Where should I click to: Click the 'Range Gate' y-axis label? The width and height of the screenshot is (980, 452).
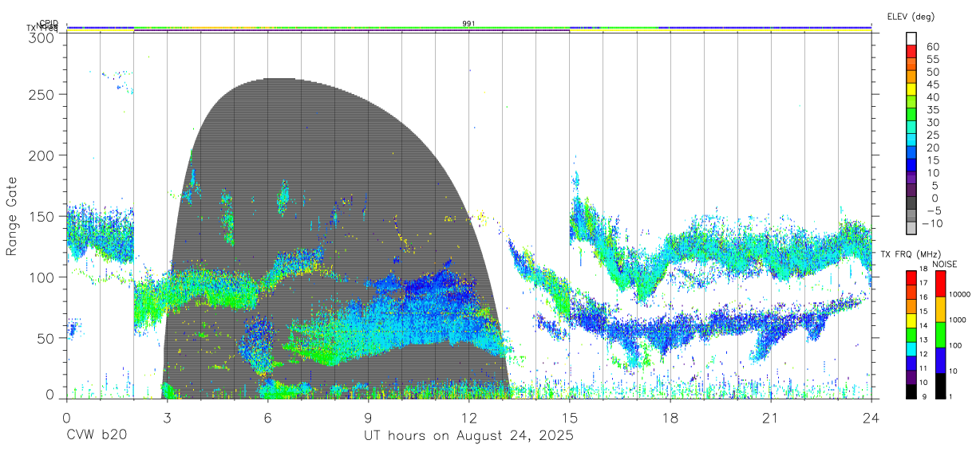[x=12, y=216]
